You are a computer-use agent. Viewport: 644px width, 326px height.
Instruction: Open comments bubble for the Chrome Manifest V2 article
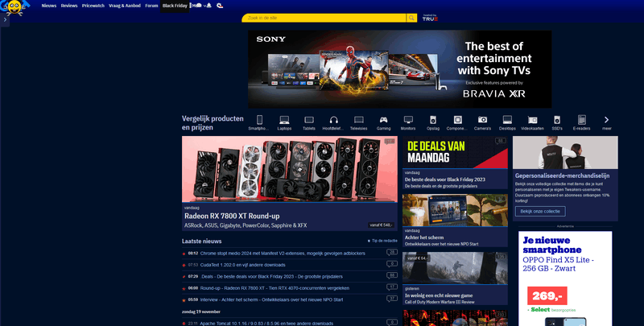pos(392,253)
